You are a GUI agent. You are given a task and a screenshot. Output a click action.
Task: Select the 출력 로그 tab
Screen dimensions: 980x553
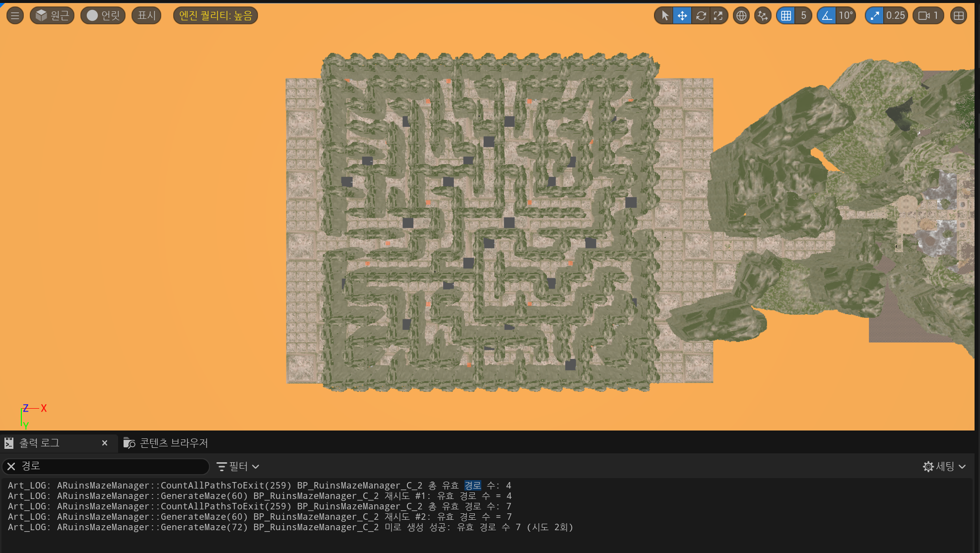(40, 443)
